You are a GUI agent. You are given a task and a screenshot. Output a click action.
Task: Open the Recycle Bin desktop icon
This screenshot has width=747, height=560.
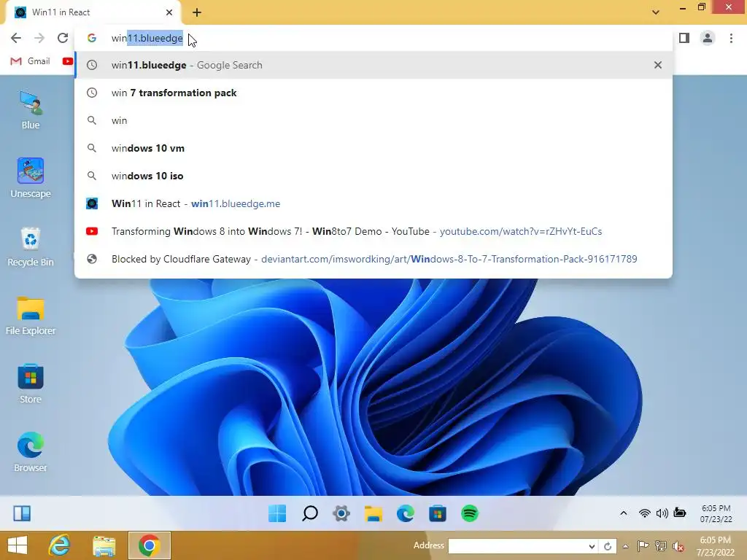coord(31,246)
